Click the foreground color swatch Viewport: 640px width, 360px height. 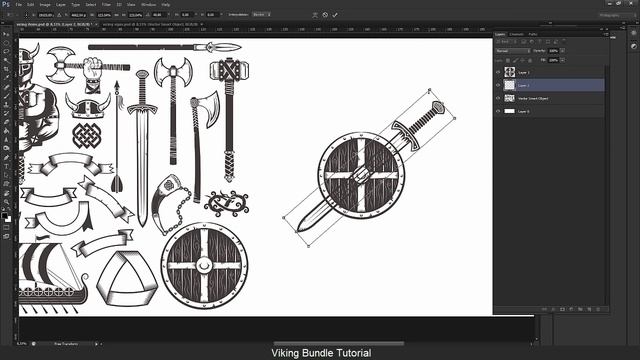[4, 215]
